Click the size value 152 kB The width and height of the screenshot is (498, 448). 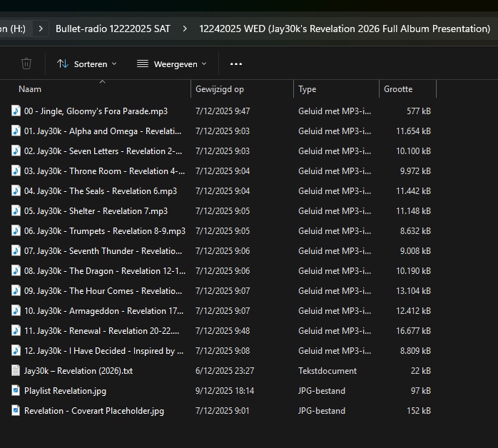click(419, 411)
